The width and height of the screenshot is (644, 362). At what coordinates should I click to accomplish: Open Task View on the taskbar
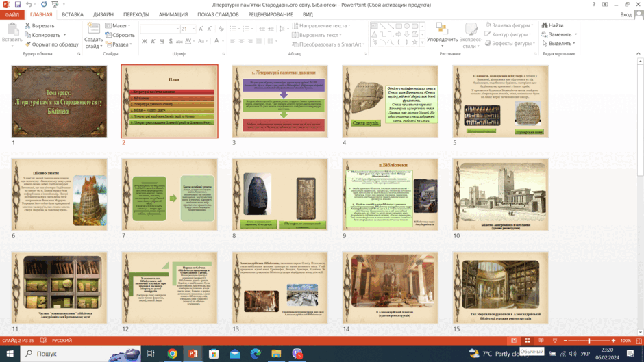pyautogui.click(x=151, y=353)
